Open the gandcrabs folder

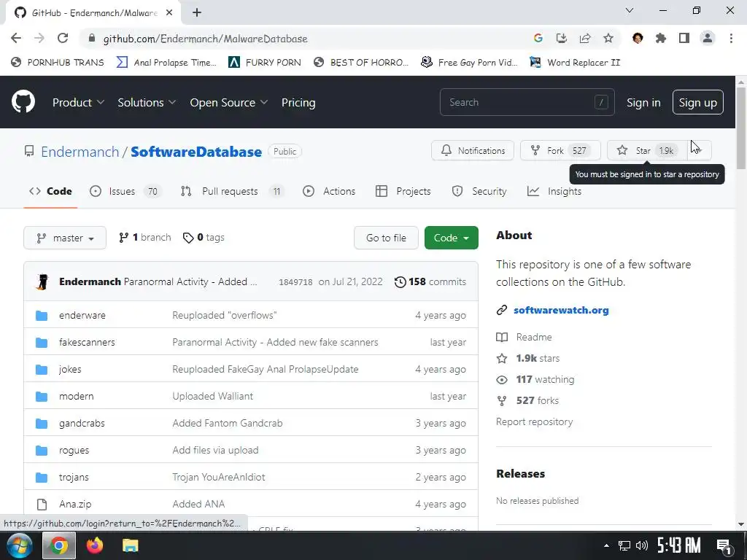(x=82, y=423)
